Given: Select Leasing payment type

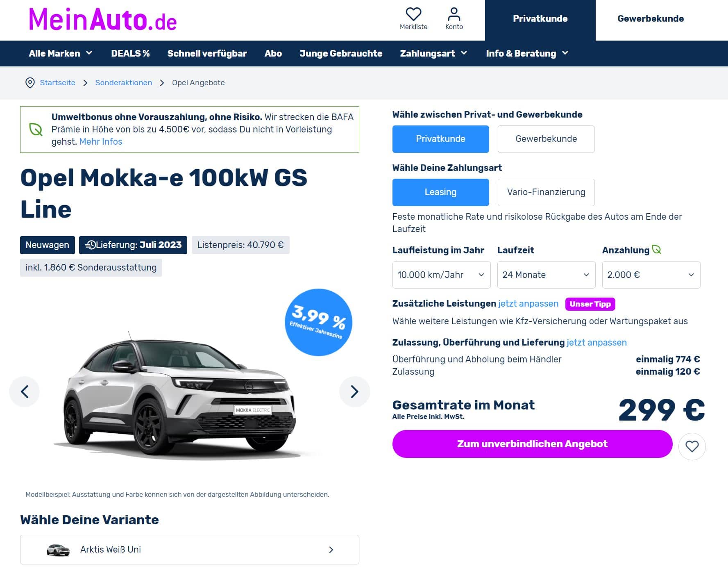Looking at the screenshot, I should (x=440, y=192).
